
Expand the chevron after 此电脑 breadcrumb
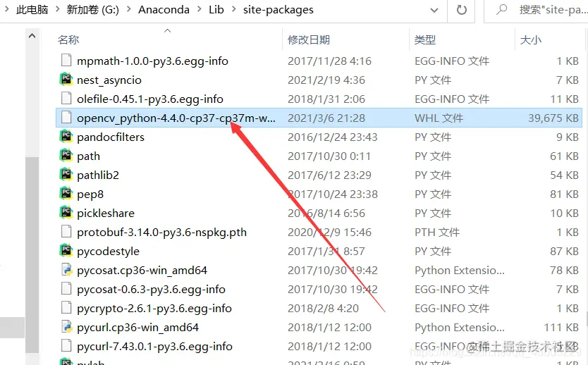(57, 10)
